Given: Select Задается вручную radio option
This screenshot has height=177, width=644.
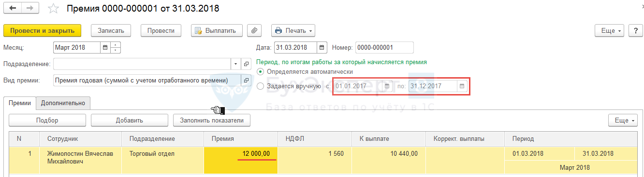Looking at the screenshot, I should click(261, 86).
